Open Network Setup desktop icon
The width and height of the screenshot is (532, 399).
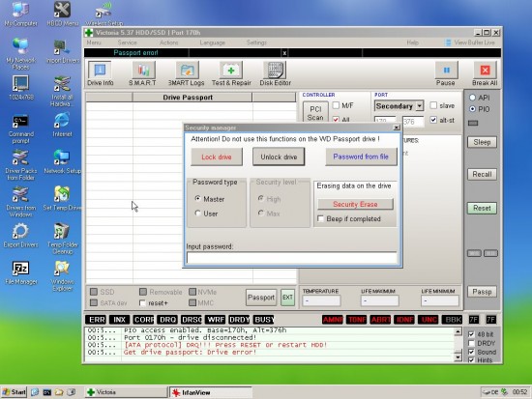click(62, 161)
